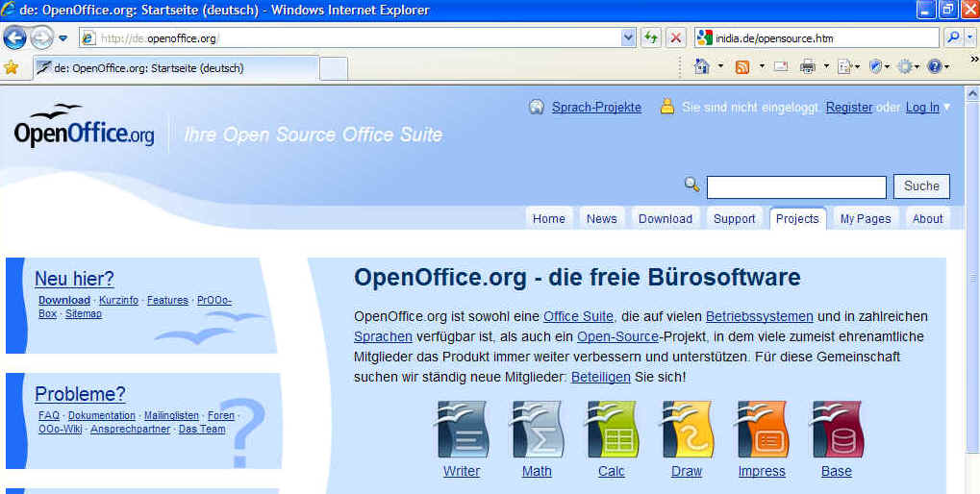Select the OpenOffice.org Startseite browser tab
The width and height of the screenshot is (980, 494).
point(176,68)
